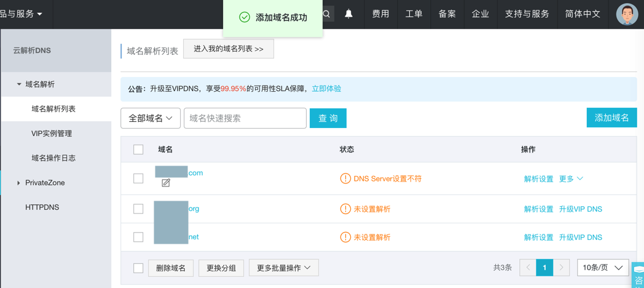This screenshot has width=644, height=288.
Task: Tick the checkbox for the .net domain
Action: tap(138, 237)
